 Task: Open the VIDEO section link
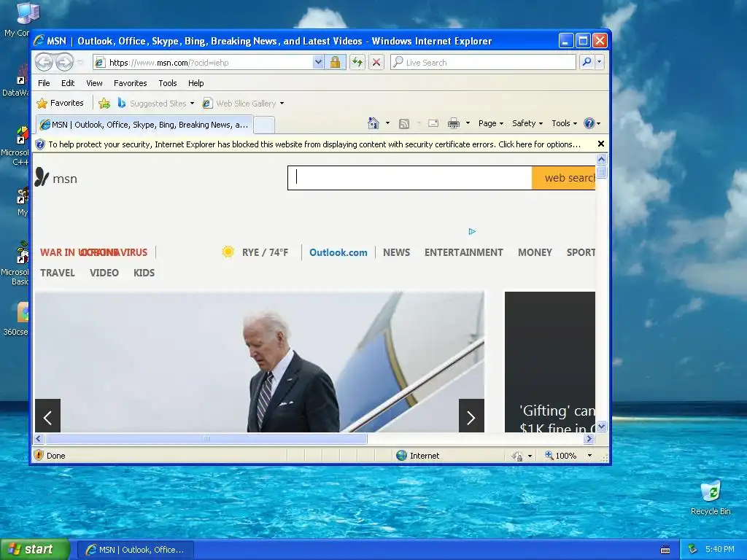[x=104, y=273]
